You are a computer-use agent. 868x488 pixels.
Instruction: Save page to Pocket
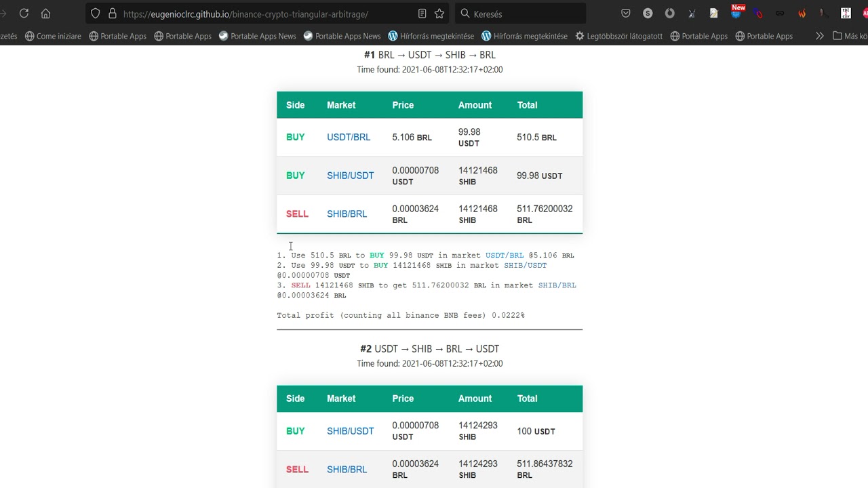(625, 13)
